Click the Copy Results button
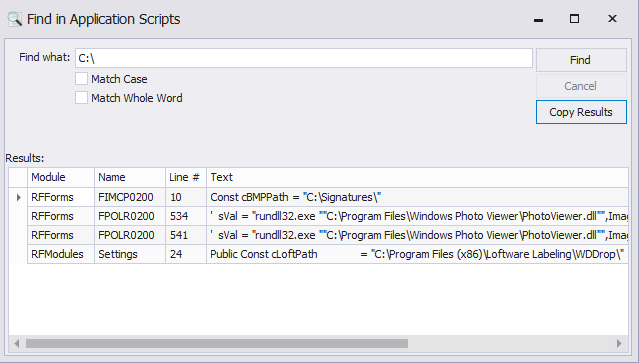The height and width of the screenshot is (363, 639). [581, 112]
